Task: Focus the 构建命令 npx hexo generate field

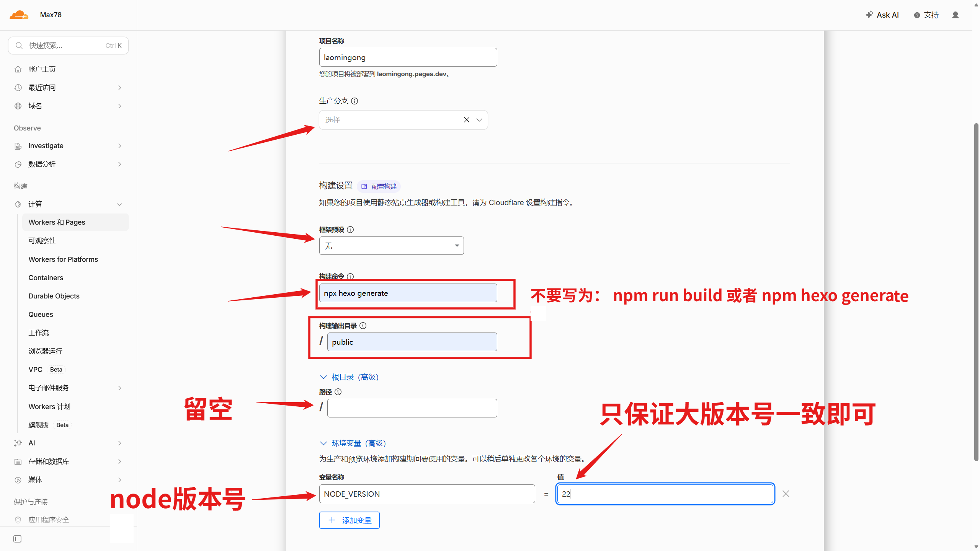Action: pos(408,293)
